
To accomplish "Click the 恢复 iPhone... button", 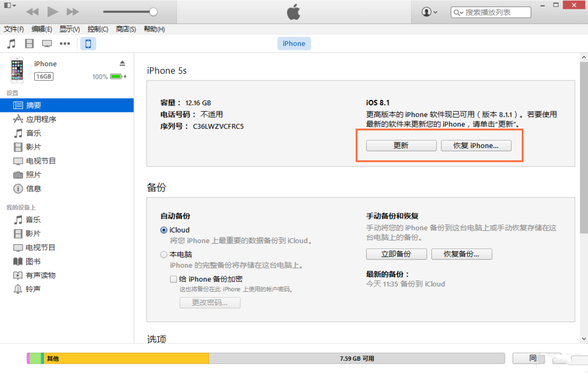I will click(x=476, y=145).
